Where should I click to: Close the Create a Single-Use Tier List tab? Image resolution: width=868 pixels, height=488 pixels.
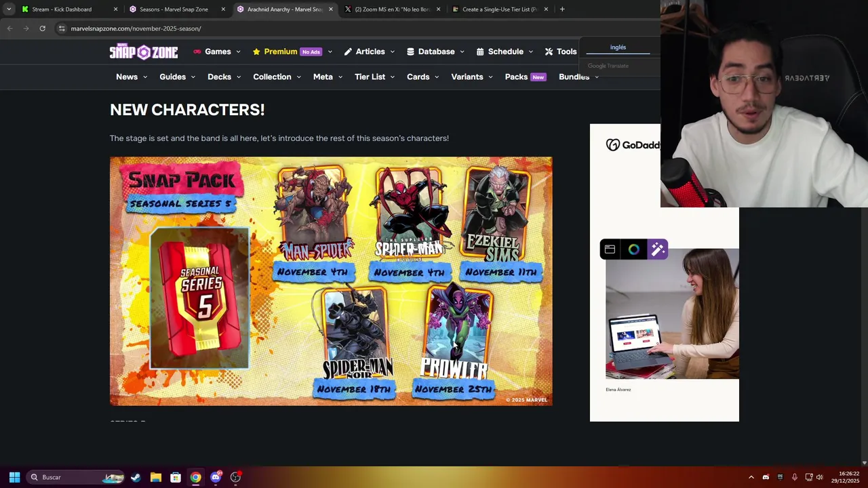[546, 9]
